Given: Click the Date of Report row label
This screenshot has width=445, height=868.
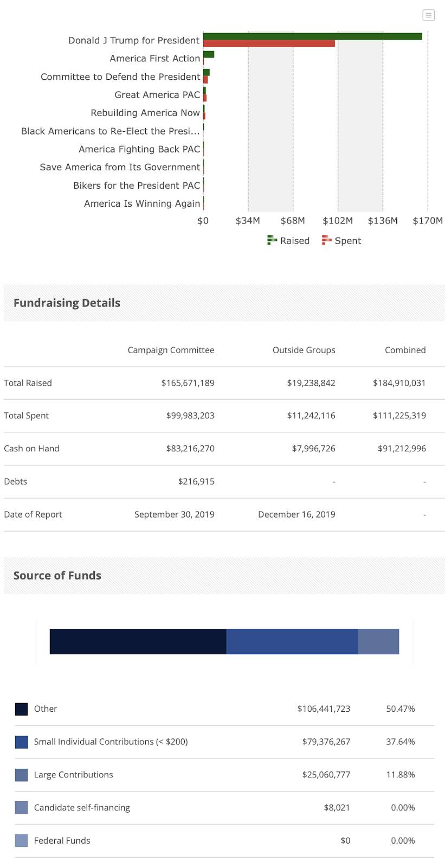Looking at the screenshot, I should 33,514.
